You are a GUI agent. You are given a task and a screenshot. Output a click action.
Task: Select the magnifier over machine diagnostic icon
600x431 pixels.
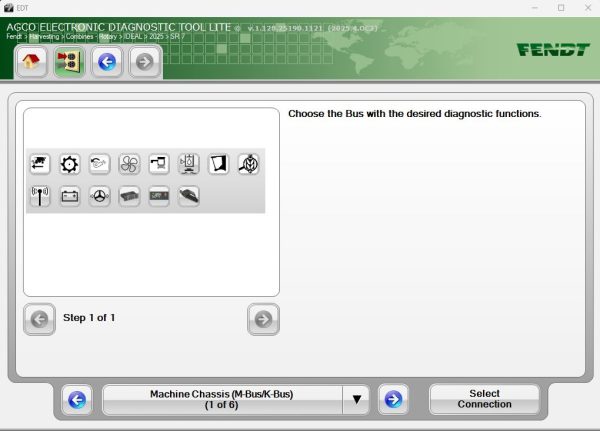pyautogui.click(x=249, y=164)
